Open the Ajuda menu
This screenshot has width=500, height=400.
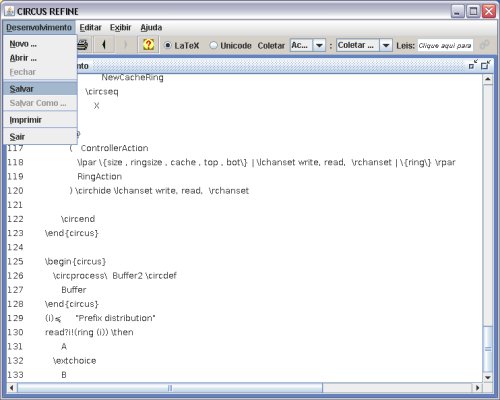(151, 27)
